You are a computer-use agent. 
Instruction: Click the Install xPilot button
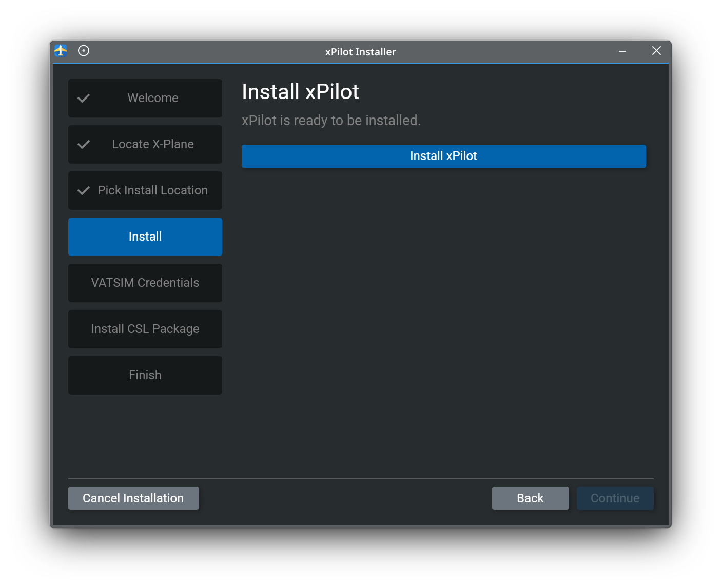click(443, 156)
